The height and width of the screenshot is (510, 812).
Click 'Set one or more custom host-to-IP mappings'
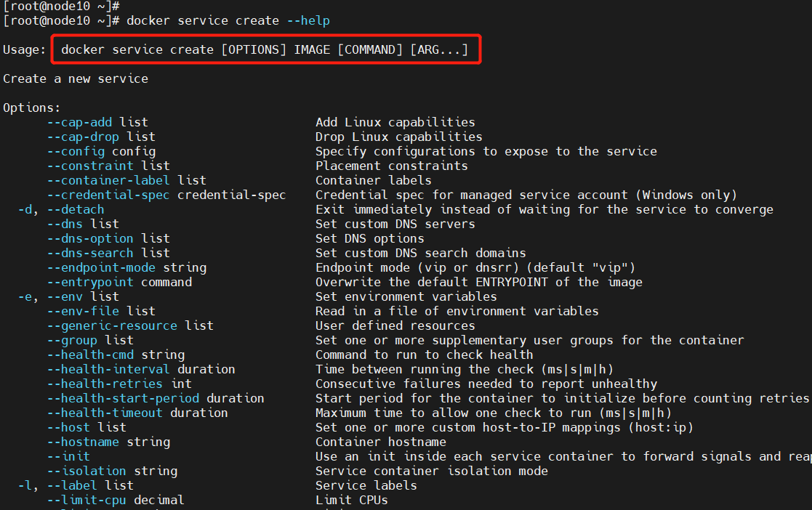pos(468,426)
